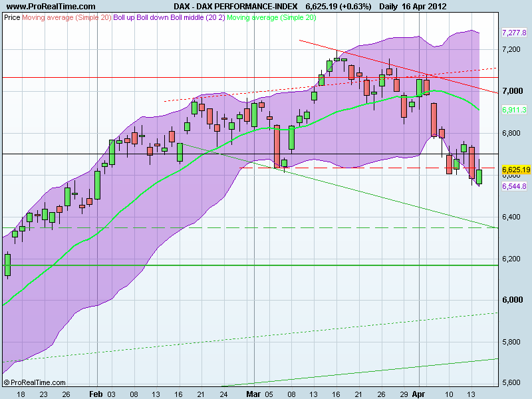532x399 pixels.
Task: Click the Boll middle (20 2) legend
Action: point(198,18)
